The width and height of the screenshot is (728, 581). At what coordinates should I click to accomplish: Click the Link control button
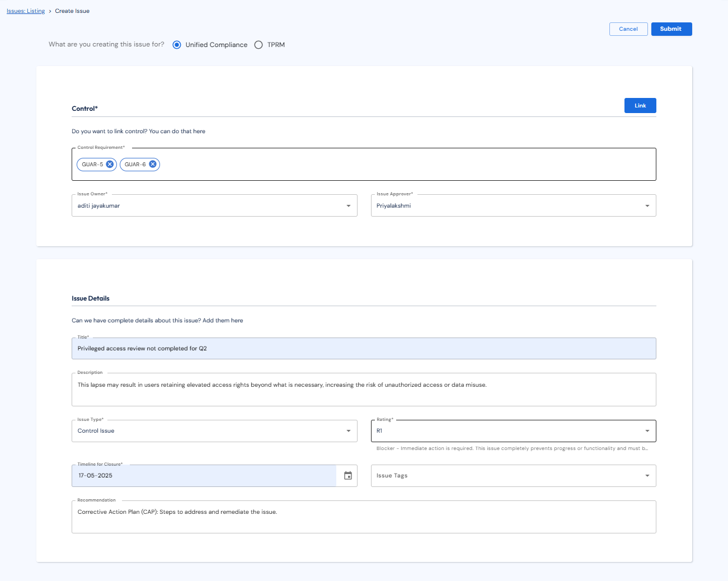pos(640,106)
